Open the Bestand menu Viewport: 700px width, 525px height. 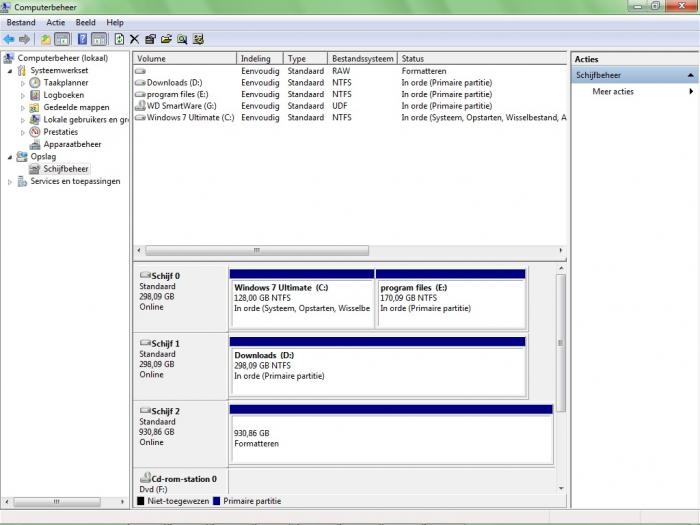point(21,22)
